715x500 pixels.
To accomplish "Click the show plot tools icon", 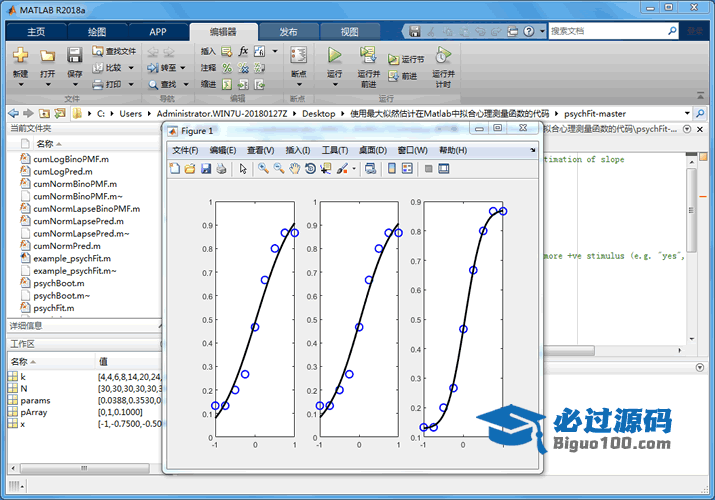I will tap(444, 169).
